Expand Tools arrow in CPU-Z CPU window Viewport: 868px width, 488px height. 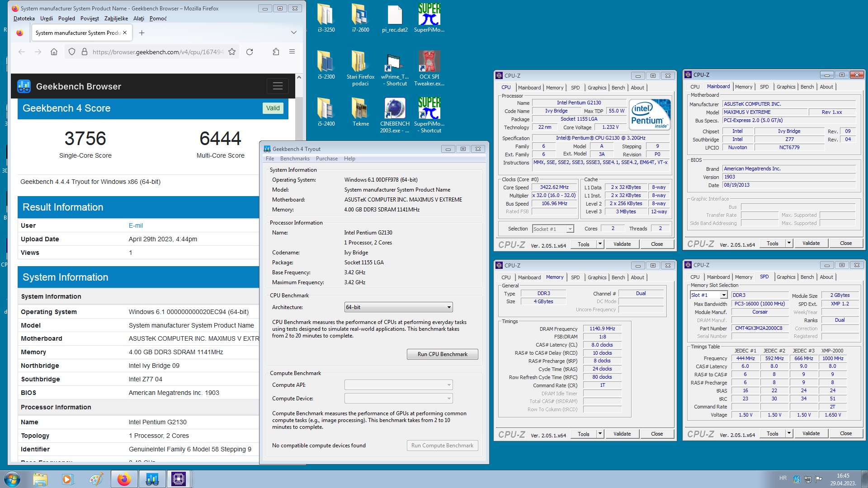(x=600, y=244)
